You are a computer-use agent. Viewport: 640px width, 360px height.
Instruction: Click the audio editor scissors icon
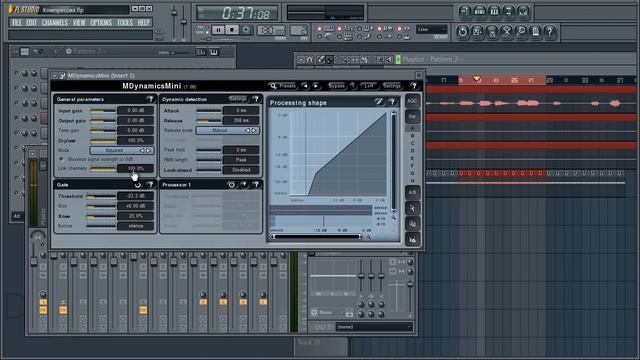(x=507, y=31)
